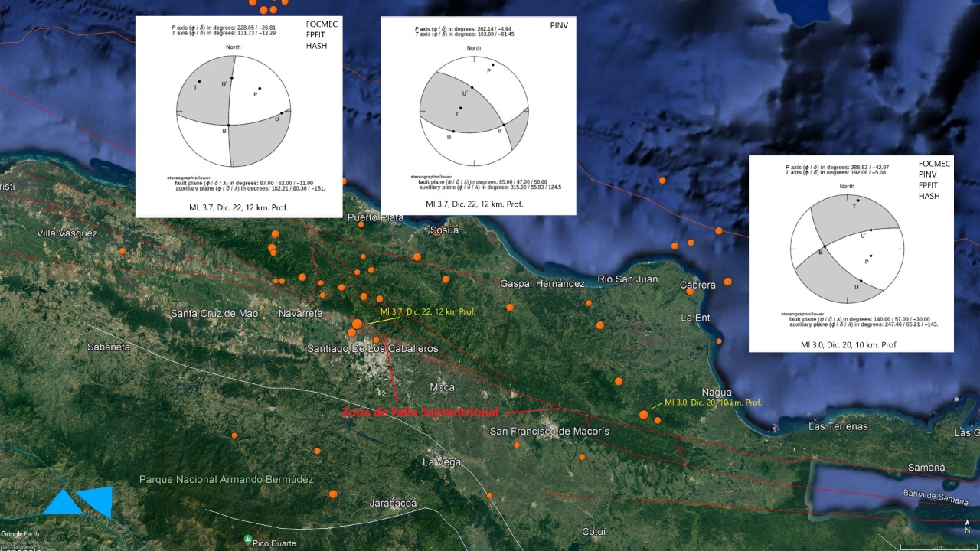Select the San Francisco de Macorís city label

[549, 432]
